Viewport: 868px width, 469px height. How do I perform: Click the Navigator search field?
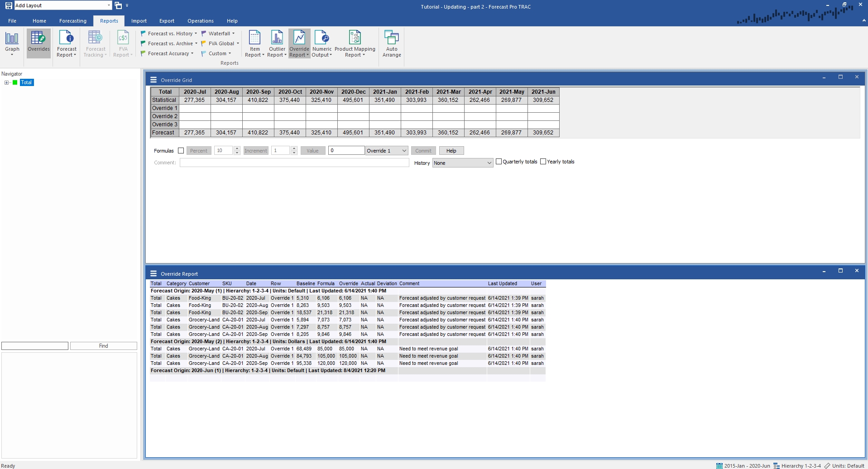[x=35, y=346]
